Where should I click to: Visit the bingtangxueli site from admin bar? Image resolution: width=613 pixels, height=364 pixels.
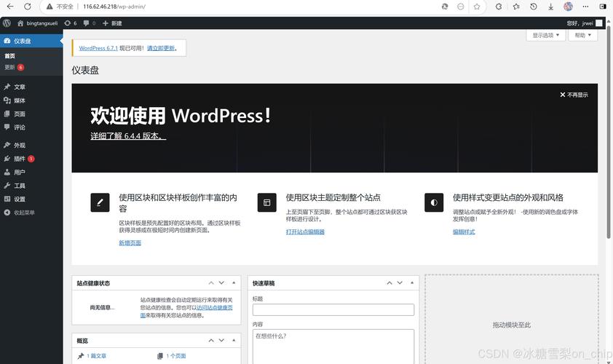tap(38, 23)
